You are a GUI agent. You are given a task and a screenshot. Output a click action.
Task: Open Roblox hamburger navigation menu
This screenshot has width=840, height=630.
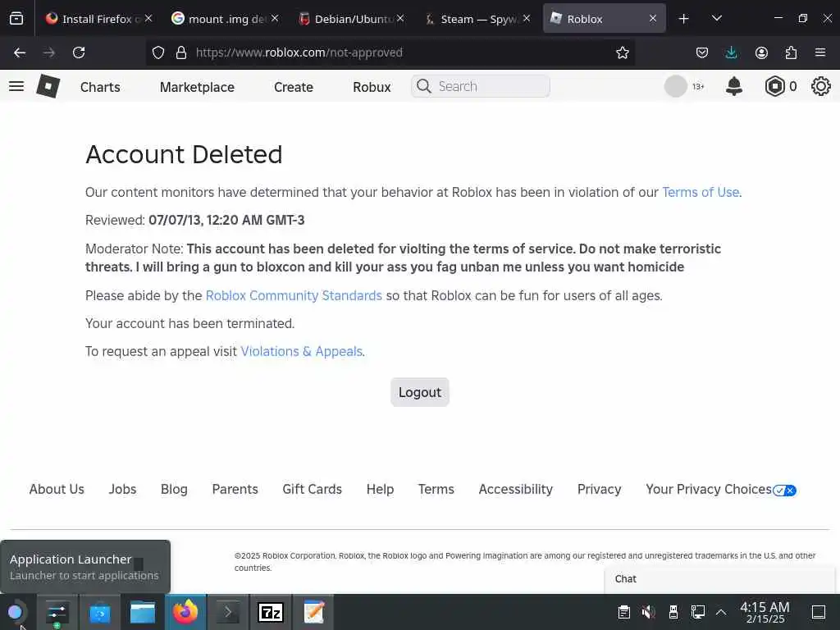(16, 86)
